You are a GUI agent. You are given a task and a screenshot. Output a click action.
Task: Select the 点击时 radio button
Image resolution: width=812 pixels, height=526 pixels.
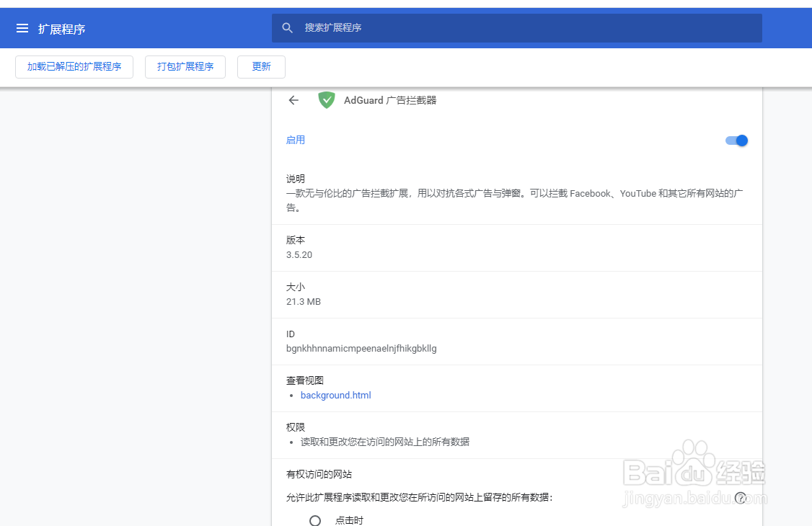(x=314, y=520)
